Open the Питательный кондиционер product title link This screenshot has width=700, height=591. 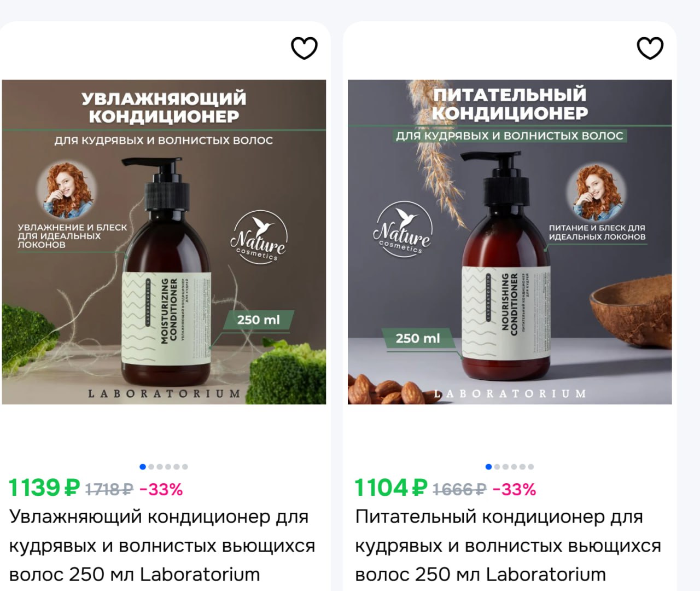click(x=508, y=546)
